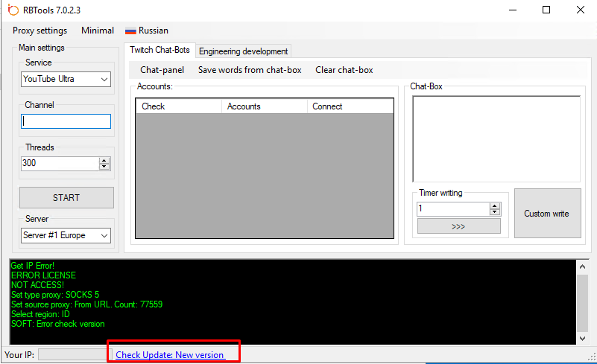Open the Proxy settings menu
The width and height of the screenshot is (597, 364).
tap(40, 31)
